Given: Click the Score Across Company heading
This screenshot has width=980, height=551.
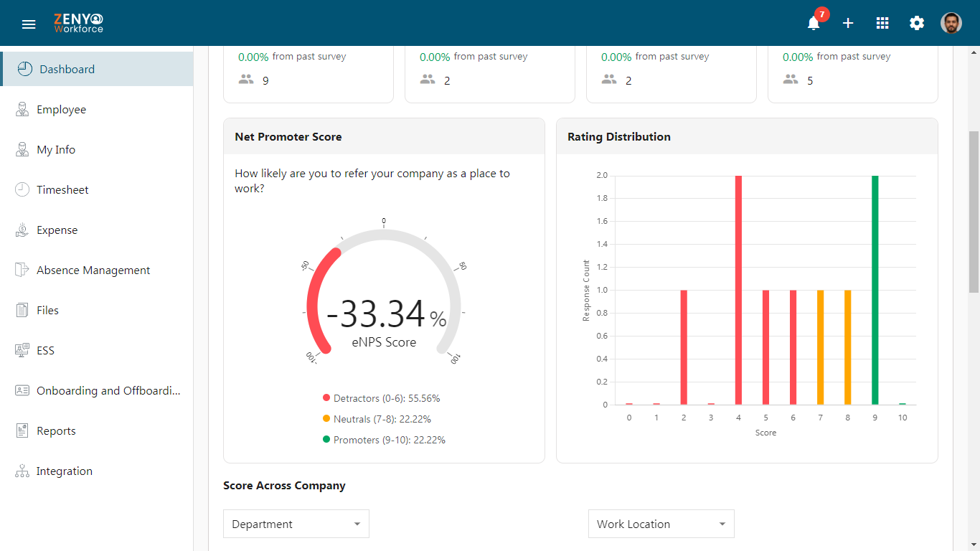Looking at the screenshot, I should pos(284,486).
